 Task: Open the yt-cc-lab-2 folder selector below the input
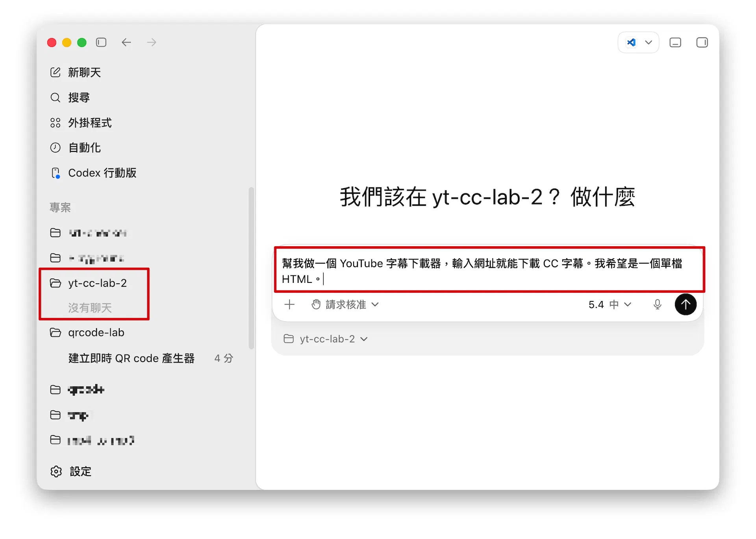pos(326,339)
